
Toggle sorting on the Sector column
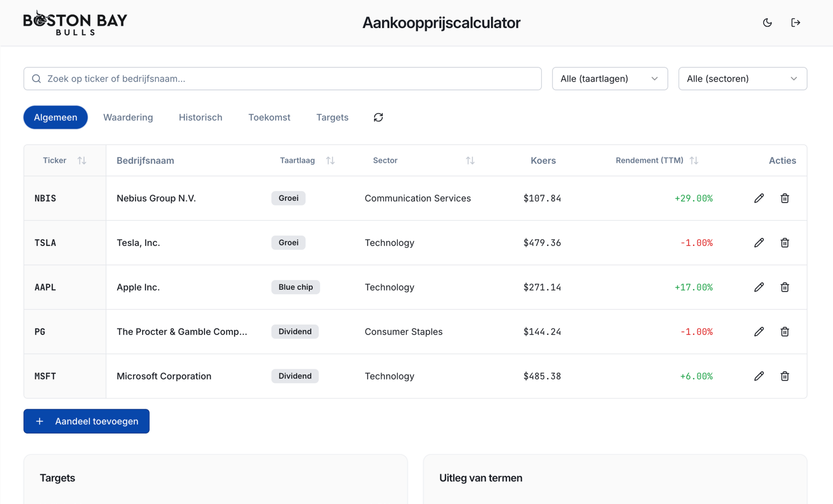[471, 160]
